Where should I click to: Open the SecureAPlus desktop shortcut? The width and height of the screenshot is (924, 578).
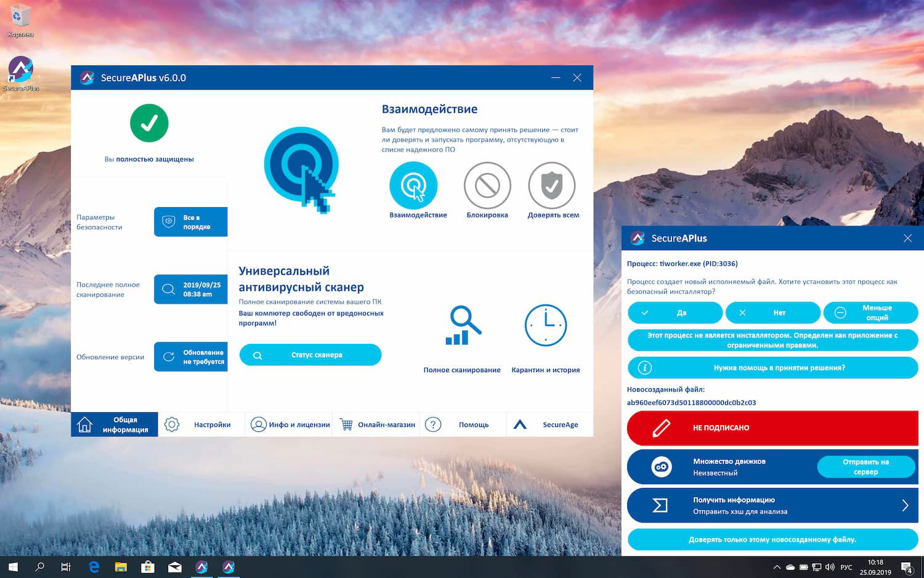coord(20,69)
